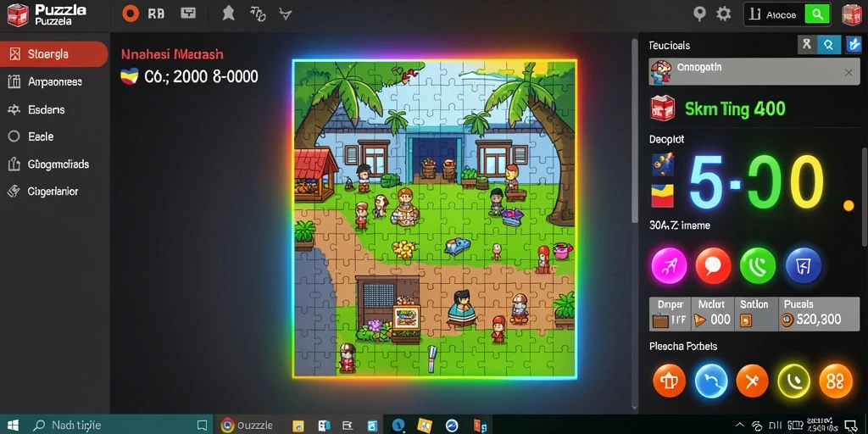This screenshot has width=868, height=434.
Task: Click the right panel vertical scrollbar
Action: (x=864, y=197)
